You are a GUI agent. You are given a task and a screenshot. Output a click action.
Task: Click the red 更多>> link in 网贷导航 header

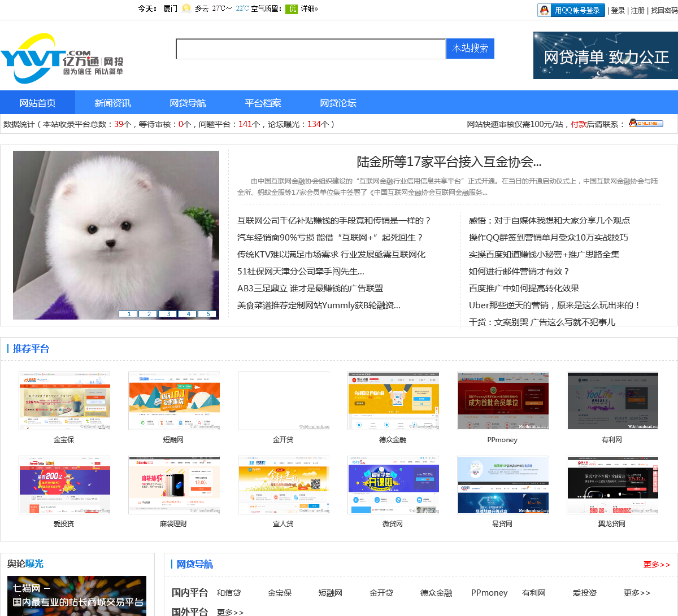[657, 565]
